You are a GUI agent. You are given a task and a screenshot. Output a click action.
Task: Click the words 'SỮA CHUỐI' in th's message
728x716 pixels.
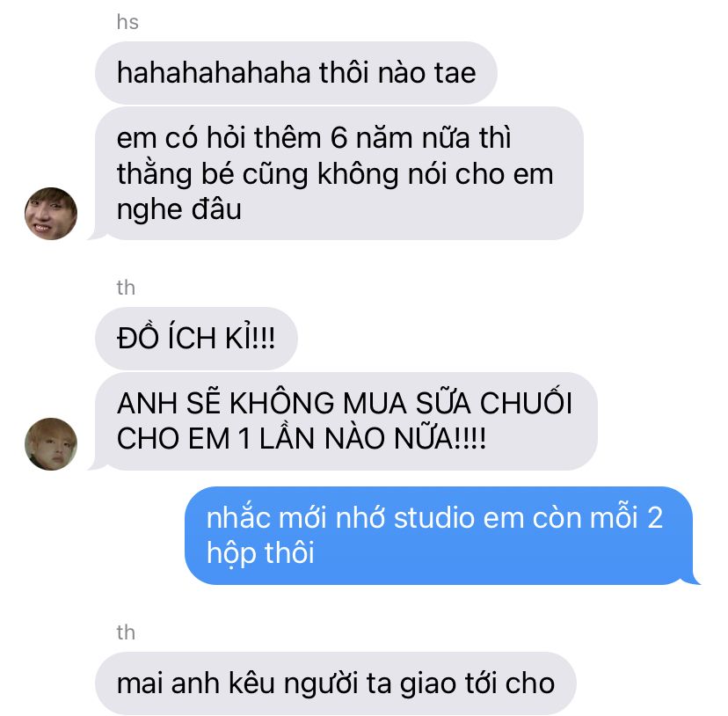[494, 402]
